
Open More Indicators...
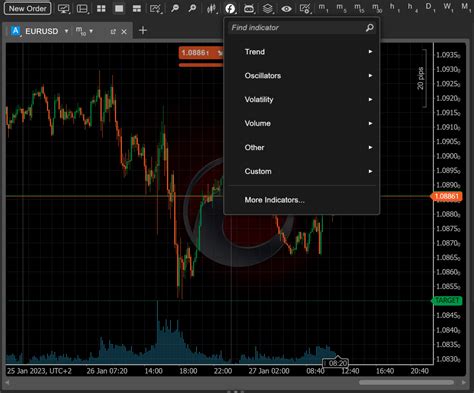(274, 200)
